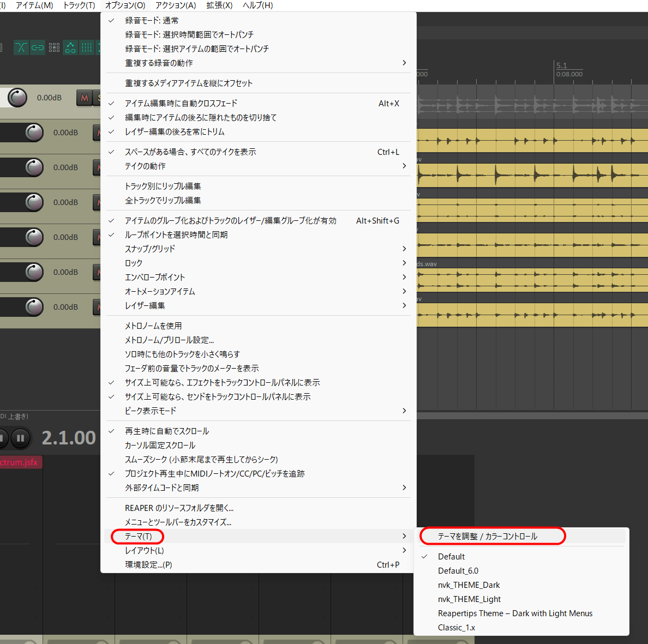Viewport: 648px width, 644px height.
Task: Toggle the item grouping chain-link icon
Action: pos(37,48)
